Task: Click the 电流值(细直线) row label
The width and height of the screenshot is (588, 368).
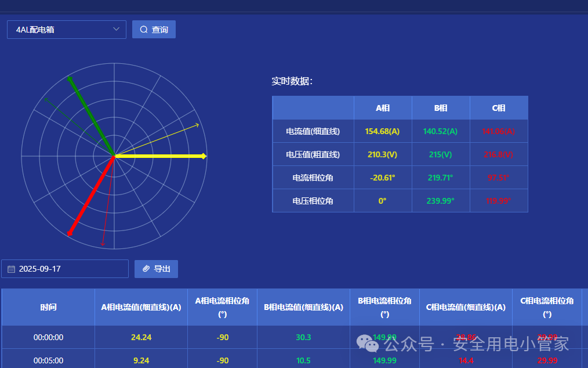Action: (313, 131)
